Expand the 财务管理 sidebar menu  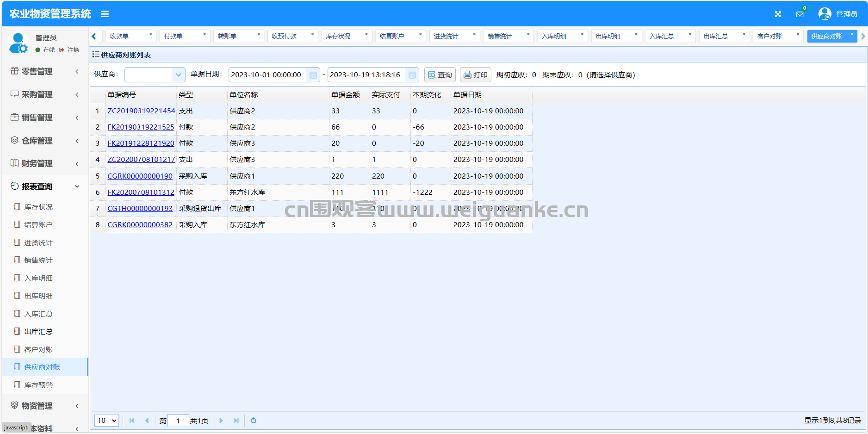click(44, 164)
